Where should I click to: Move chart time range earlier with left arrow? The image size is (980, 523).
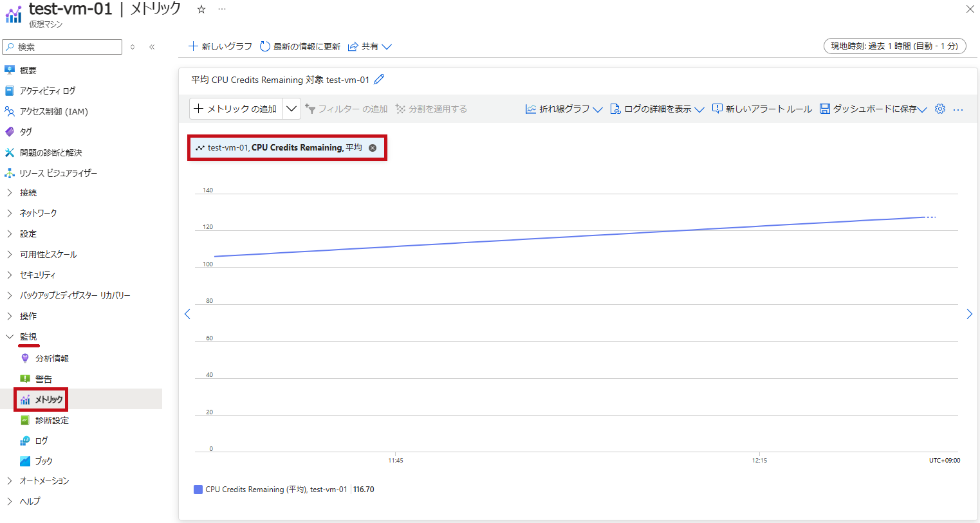pos(187,314)
